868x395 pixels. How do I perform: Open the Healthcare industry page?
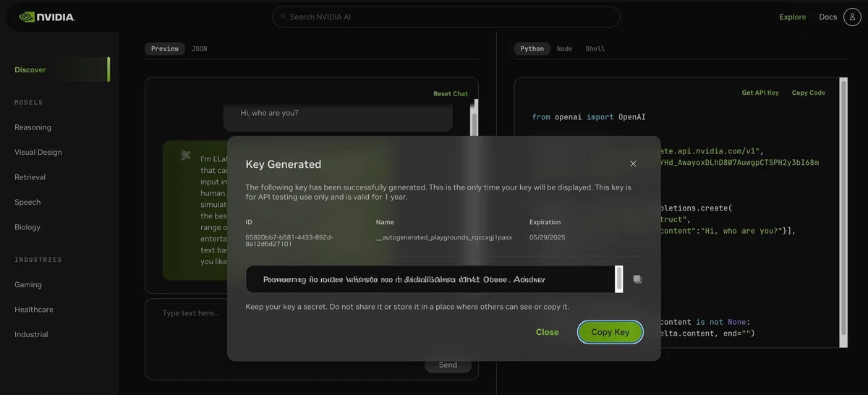point(34,310)
